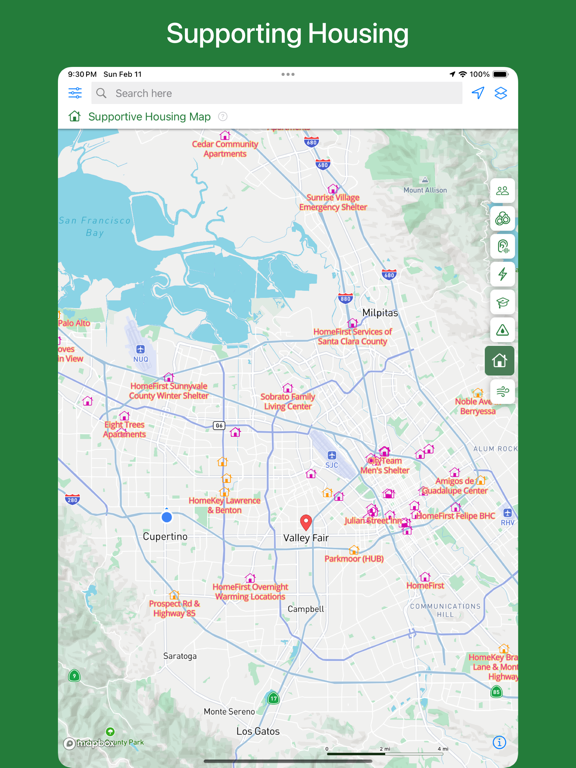Select the red Valley Fair pin

(x=306, y=523)
